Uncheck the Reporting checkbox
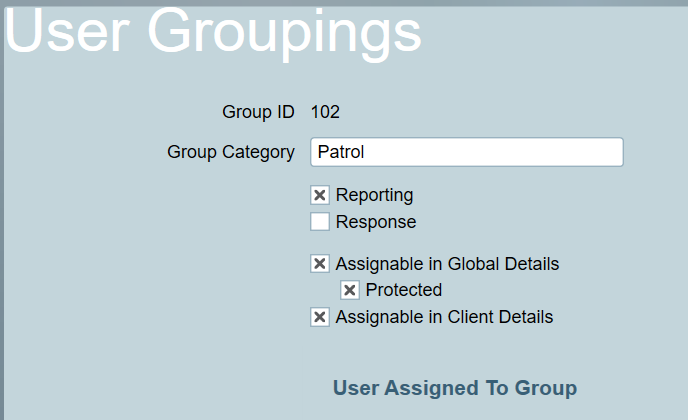Viewport: 688px width, 420px height. click(320, 195)
